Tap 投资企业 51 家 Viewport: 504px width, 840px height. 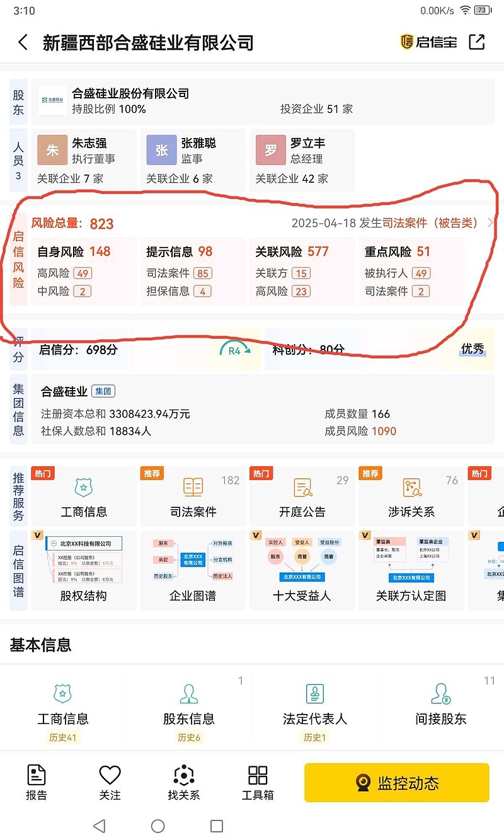click(316, 109)
